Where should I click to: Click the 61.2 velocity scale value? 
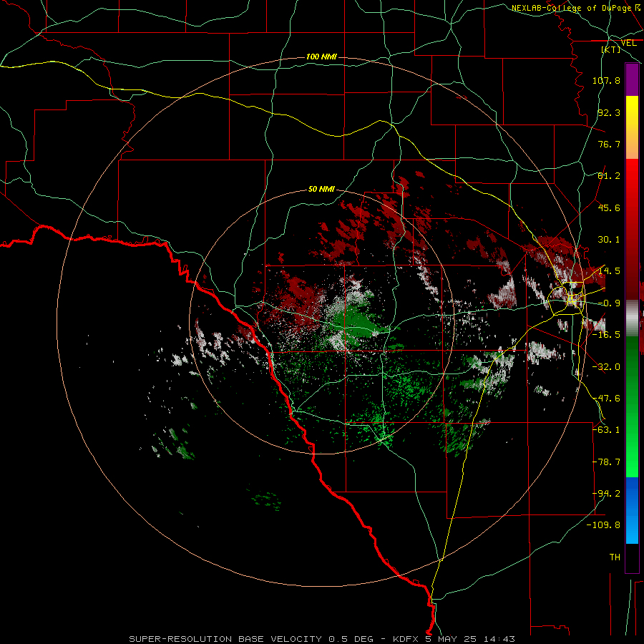click(x=609, y=176)
